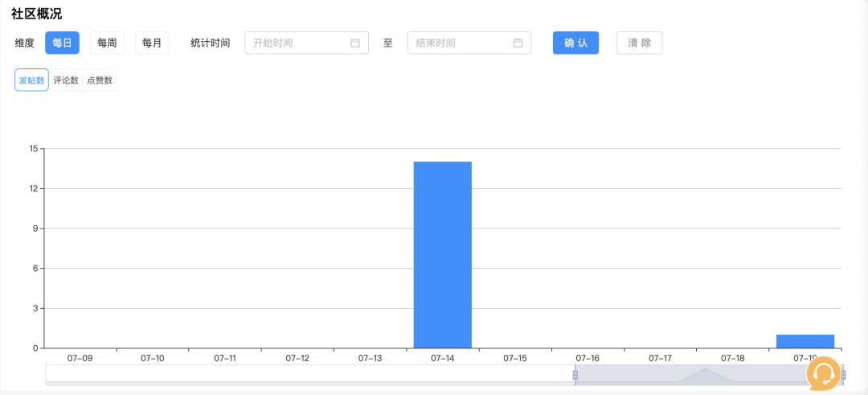
Task: Click the 6 value on y-axis
Action: [35, 268]
